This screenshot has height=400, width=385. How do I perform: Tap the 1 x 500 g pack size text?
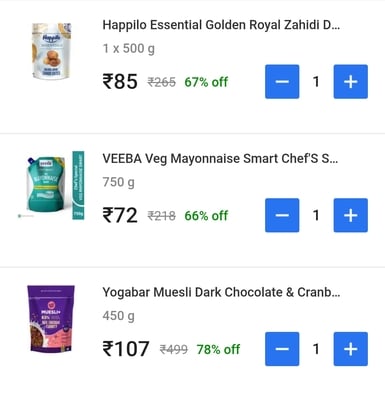click(129, 49)
